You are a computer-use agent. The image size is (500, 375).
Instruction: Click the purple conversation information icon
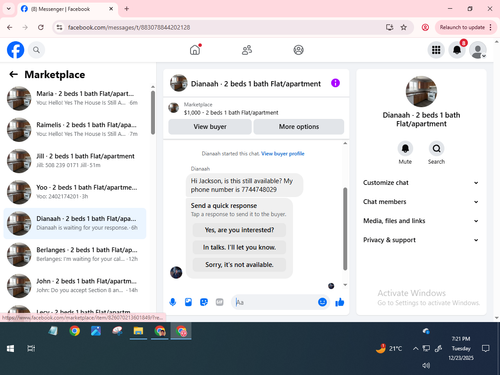coord(335,83)
